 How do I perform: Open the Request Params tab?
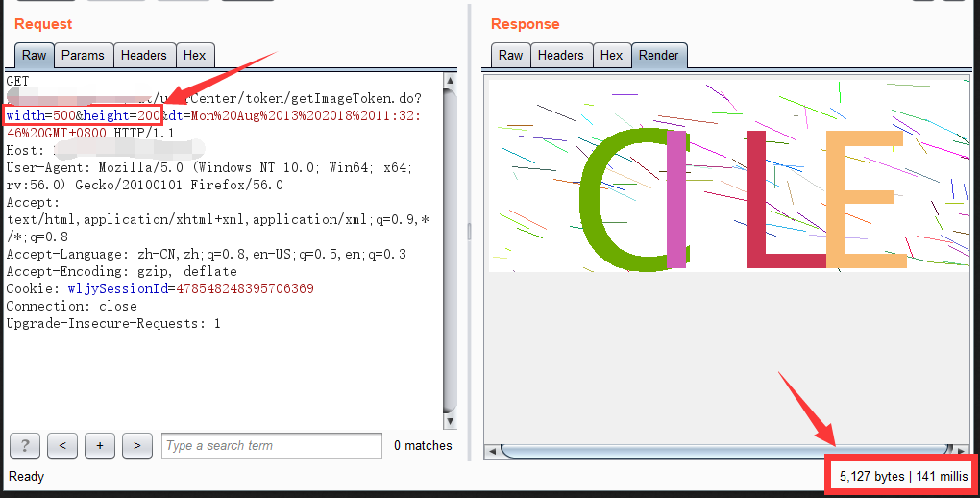83,56
